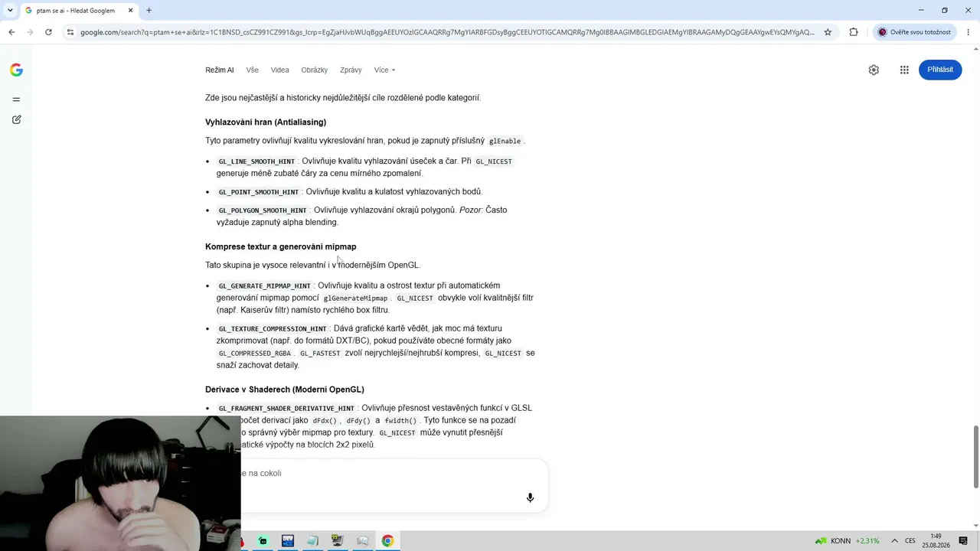Viewport: 980px width, 551px height.
Task: Click the GL_FASTEST code label
Action: (x=320, y=354)
